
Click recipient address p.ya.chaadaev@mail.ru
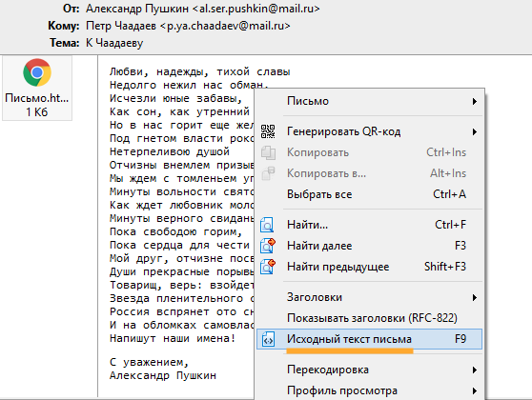click(226, 26)
